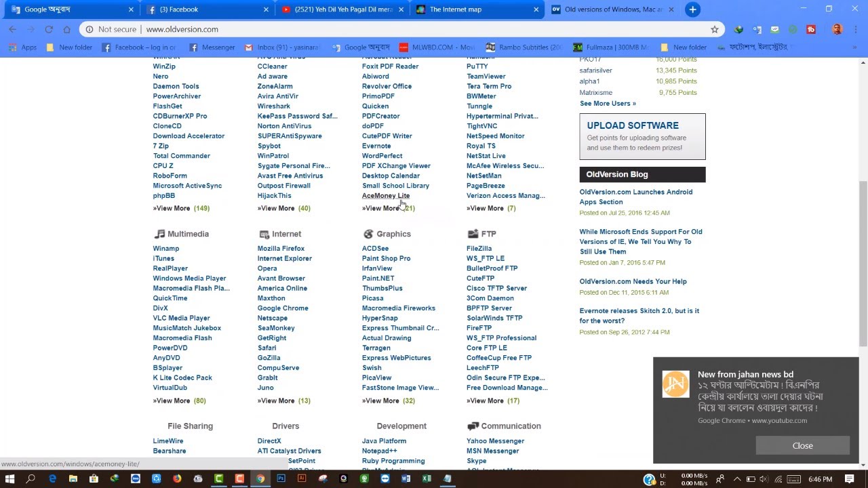Close the YouTube Yeh Dil tab

tap(401, 9)
